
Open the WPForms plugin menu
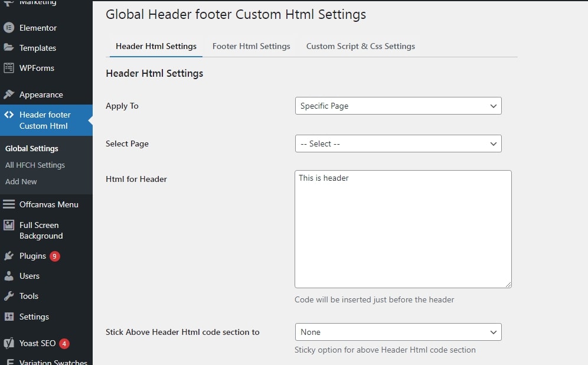[x=35, y=68]
